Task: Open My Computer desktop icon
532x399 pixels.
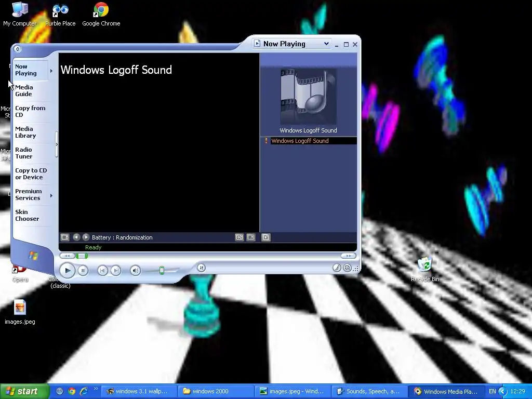Action: (x=20, y=14)
